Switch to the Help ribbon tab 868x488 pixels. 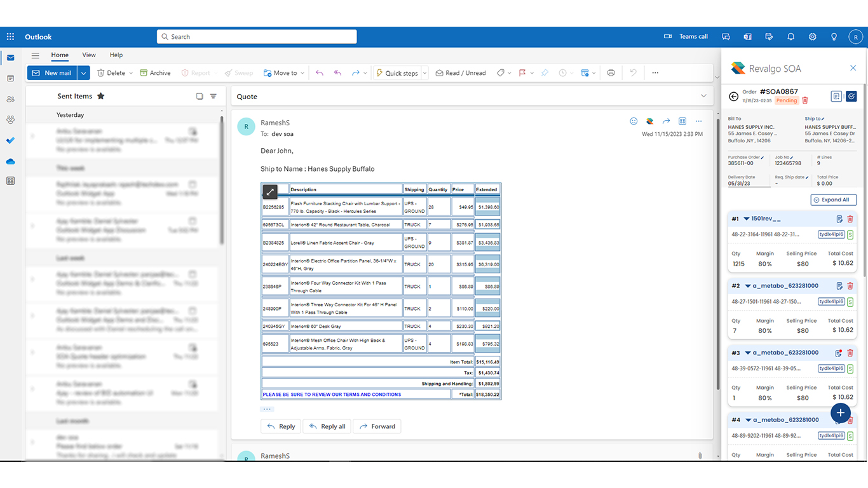point(116,55)
